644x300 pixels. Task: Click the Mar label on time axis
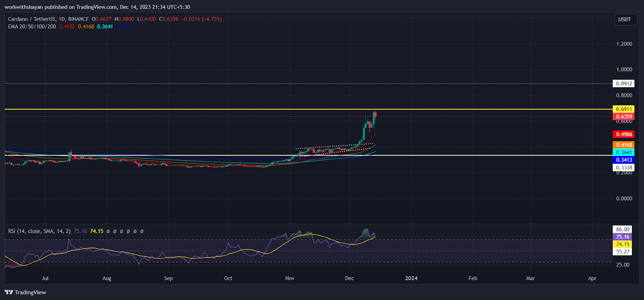[x=530, y=278]
